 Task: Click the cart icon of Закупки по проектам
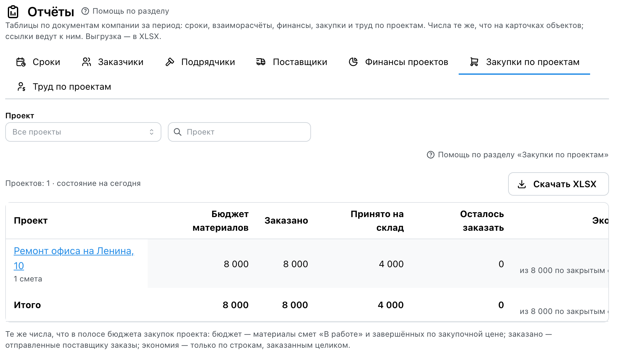pos(474,62)
